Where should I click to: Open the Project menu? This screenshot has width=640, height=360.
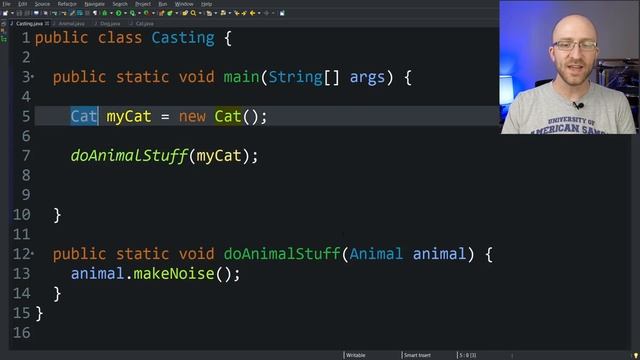[x=143, y=4]
